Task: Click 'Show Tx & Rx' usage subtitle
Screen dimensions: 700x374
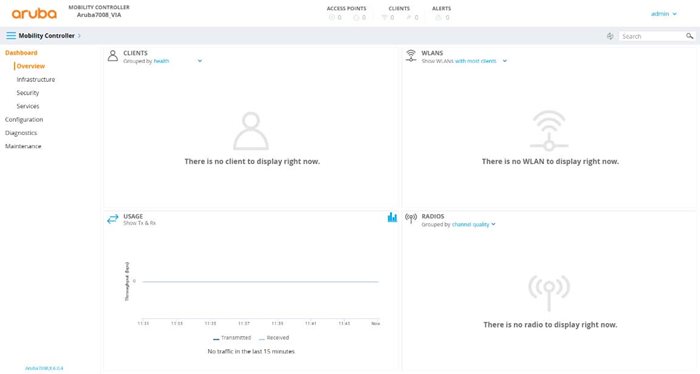Action: pyautogui.click(x=140, y=223)
